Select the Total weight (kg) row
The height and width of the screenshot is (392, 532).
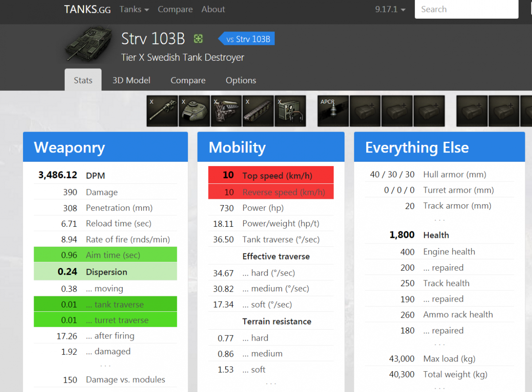click(439, 374)
